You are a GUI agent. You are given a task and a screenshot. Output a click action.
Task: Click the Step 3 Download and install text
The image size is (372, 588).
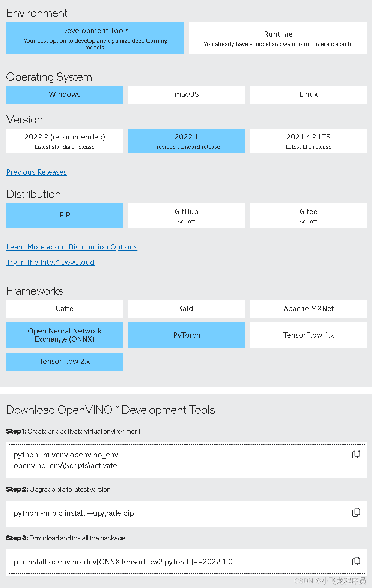point(66,538)
